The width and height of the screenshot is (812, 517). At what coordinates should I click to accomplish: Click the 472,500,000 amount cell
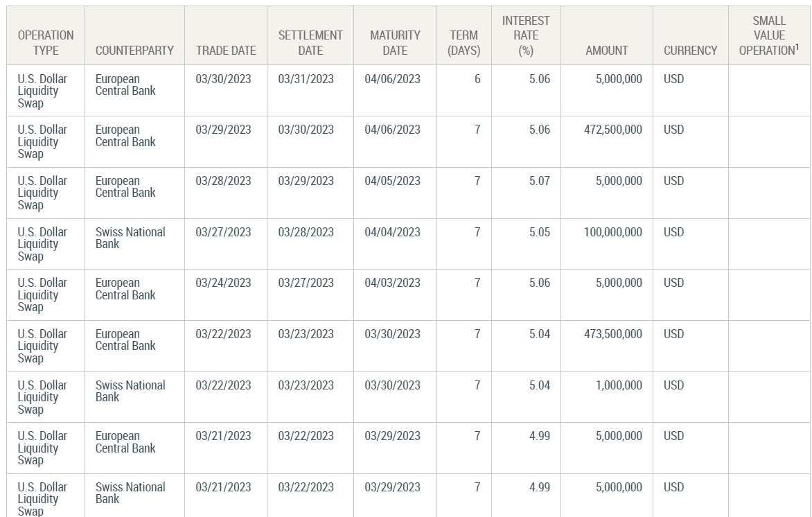(x=613, y=130)
